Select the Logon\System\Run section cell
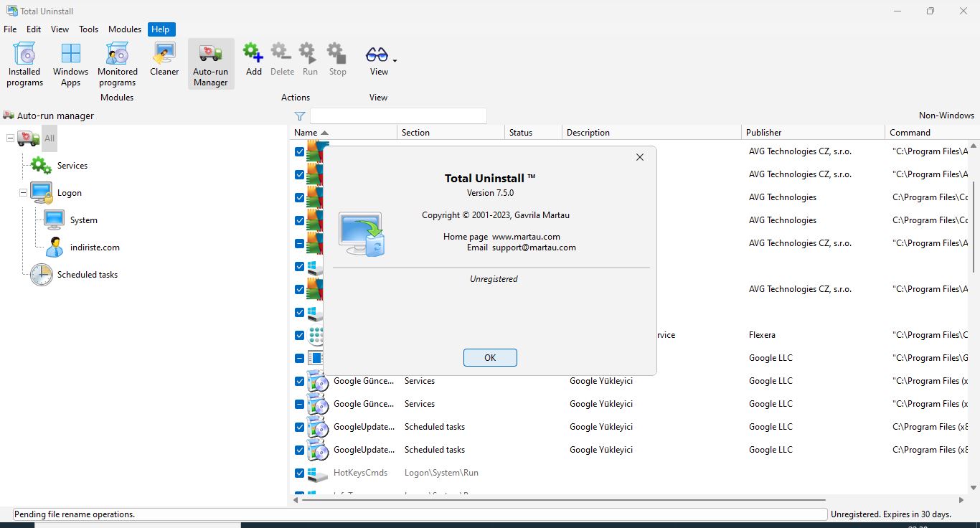The image size is (980, 528). tap(441, 473)
